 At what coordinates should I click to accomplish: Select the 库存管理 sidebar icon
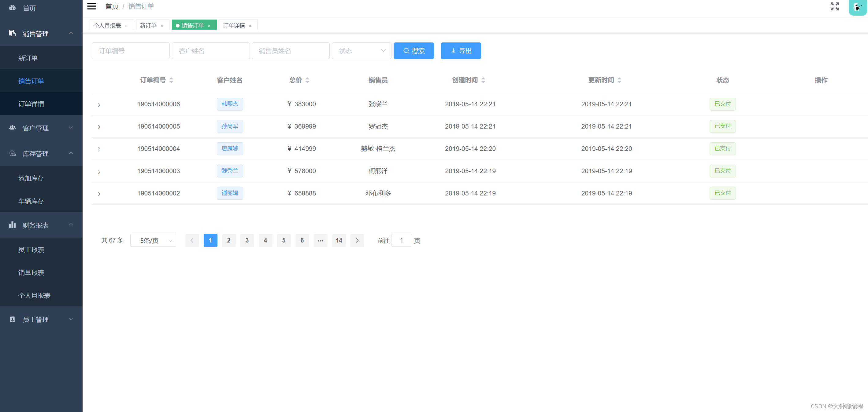coord(13,154)
